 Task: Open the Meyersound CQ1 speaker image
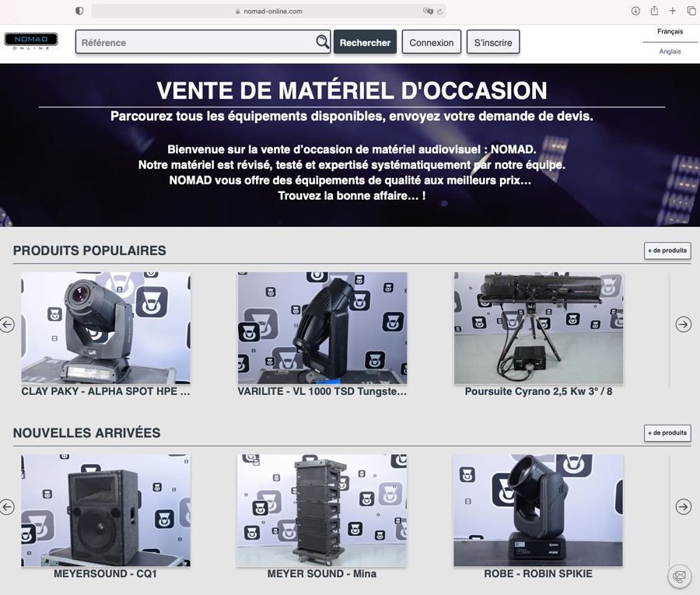point(106,510)
